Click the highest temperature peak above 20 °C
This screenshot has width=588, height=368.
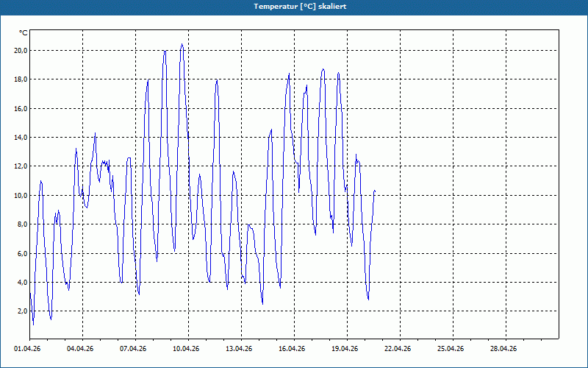pos(182,44)
